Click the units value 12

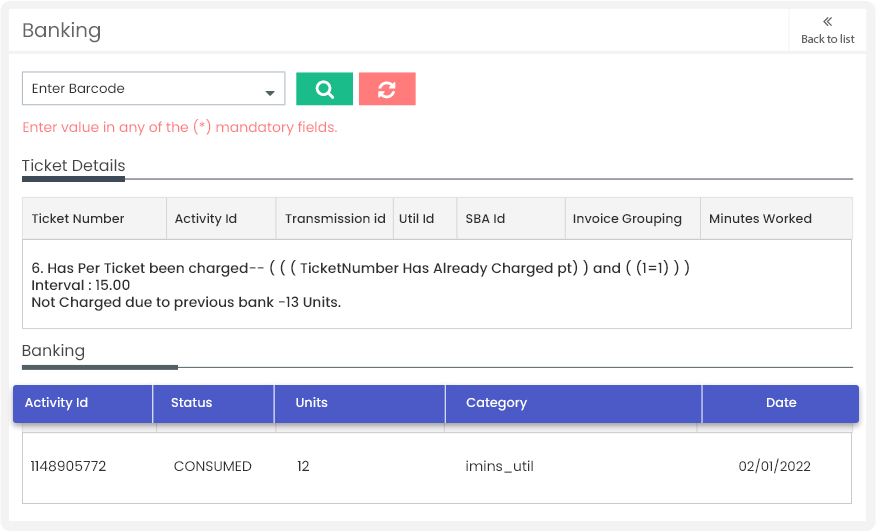click(x=303, y=466)
